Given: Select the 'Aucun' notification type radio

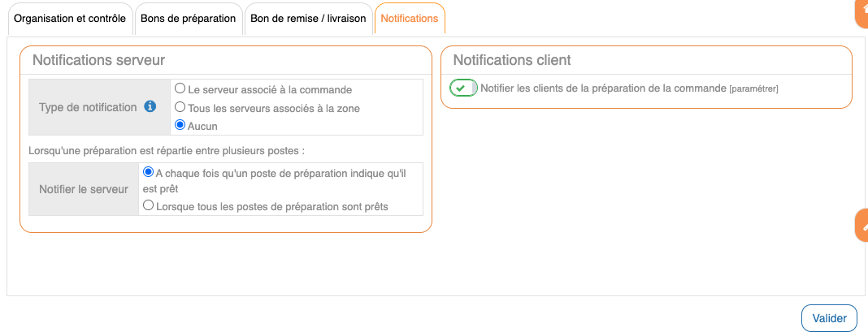Looking at the screenshot, I should coord(180,125).
